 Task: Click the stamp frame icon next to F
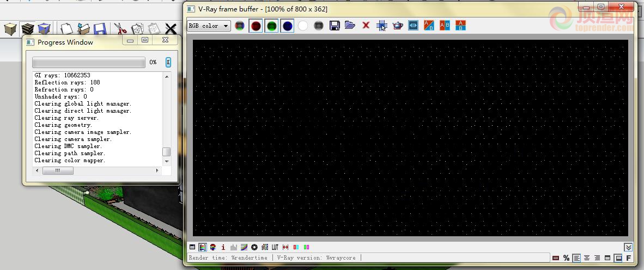coord(618,257)
